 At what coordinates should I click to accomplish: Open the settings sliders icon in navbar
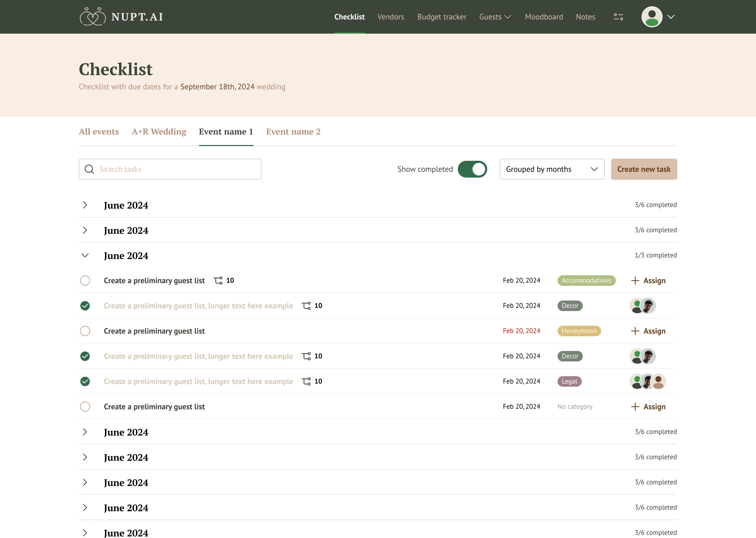[618, 17]
